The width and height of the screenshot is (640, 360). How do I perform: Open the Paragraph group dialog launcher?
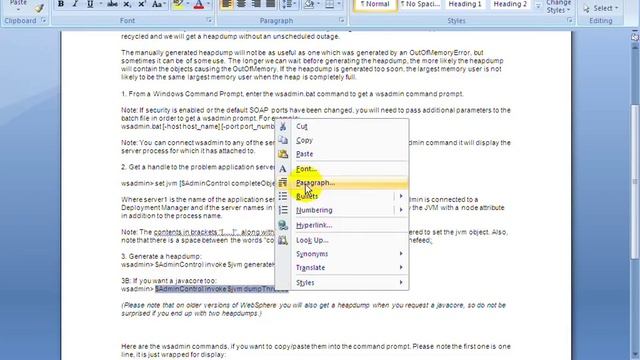pos(342,20)
